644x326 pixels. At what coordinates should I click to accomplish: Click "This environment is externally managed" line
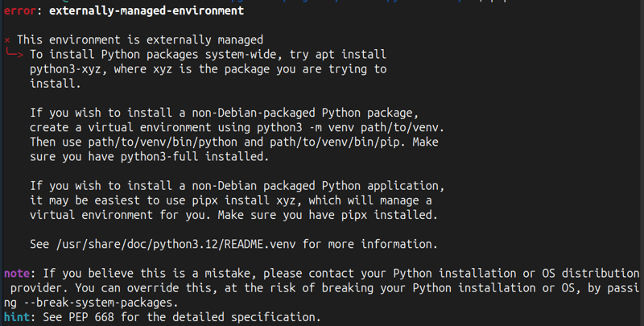[x=139, y=39]
